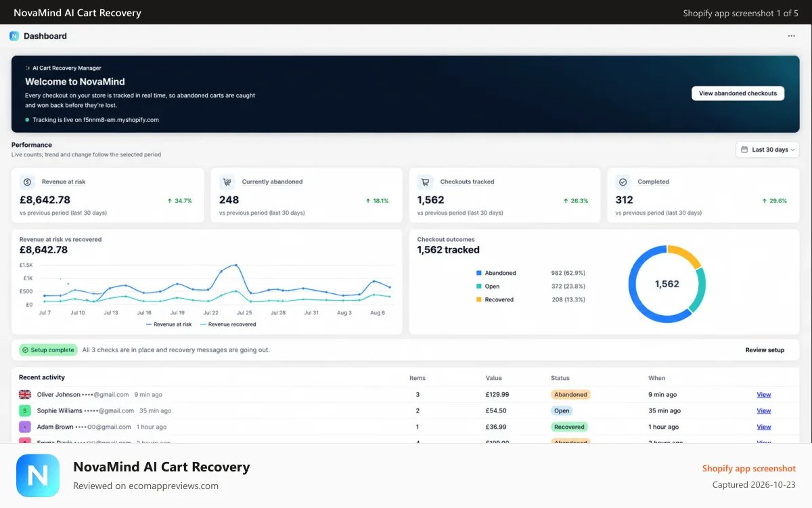Click Adam Brown's purple avatar
Image resolution: width=812 pixels, height=508 pixels.
click(x=25, y=427)
